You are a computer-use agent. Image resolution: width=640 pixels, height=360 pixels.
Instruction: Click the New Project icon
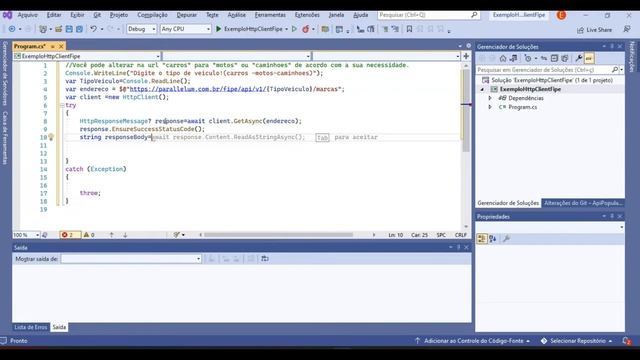(42, 29)
